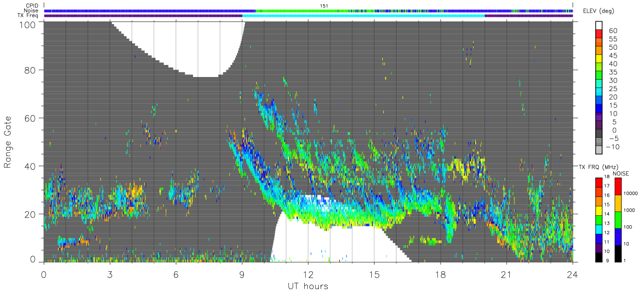644x297 pixels.
Task: Select the ELEV (deg) legend title
Action: [598, 10]
